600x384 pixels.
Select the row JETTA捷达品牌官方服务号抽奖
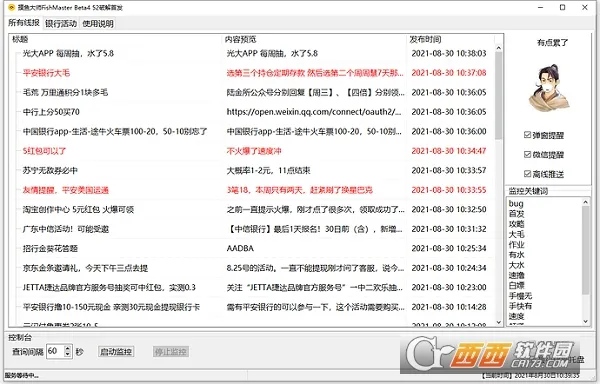click(x=254, y=287)
